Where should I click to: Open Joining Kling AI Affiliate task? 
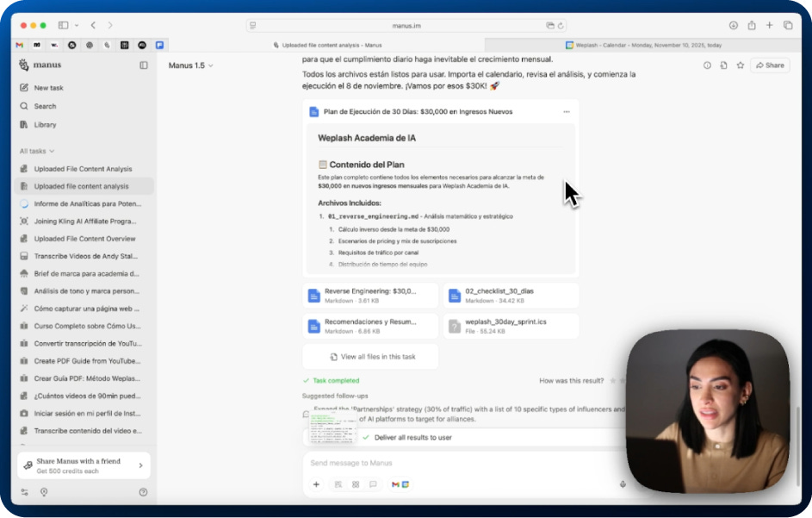[84, 222]
